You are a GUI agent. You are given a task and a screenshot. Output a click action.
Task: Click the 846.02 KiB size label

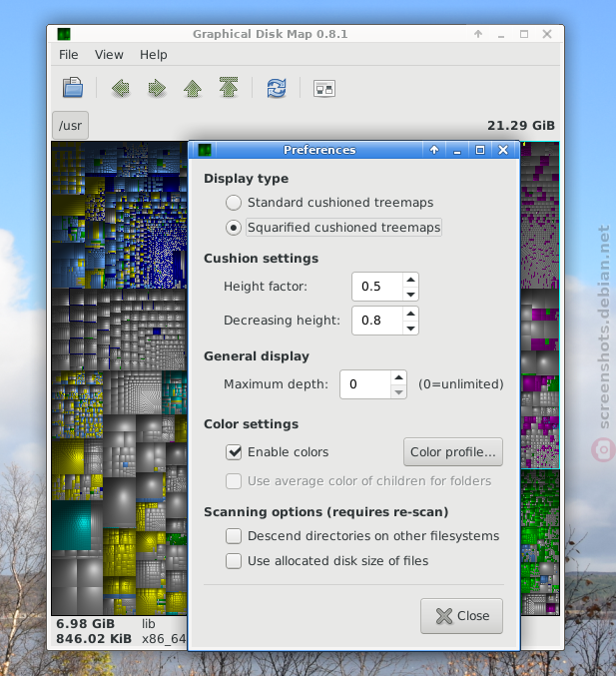pos(94,638)
